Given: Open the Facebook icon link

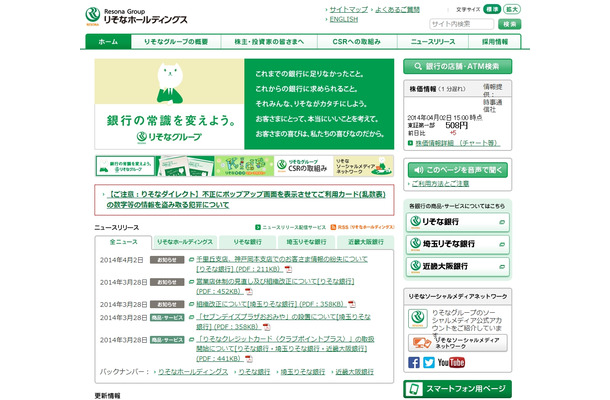Looking at the screenshot, I should click(x=414, y=363).
